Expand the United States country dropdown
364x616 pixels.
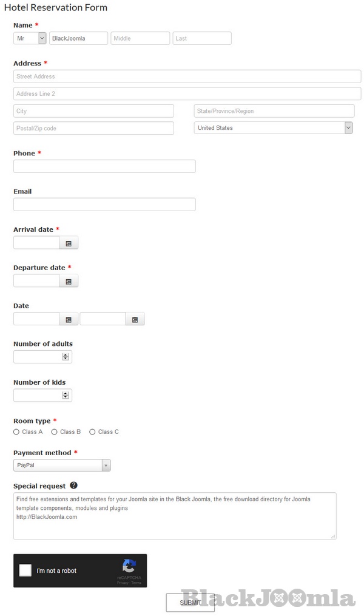(273, 128)
